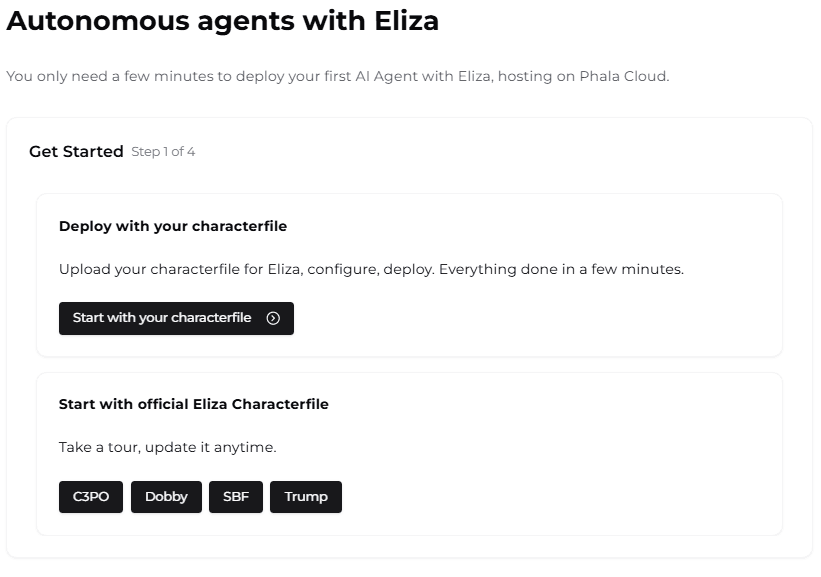Pick the SBF character option

[236, 497]
